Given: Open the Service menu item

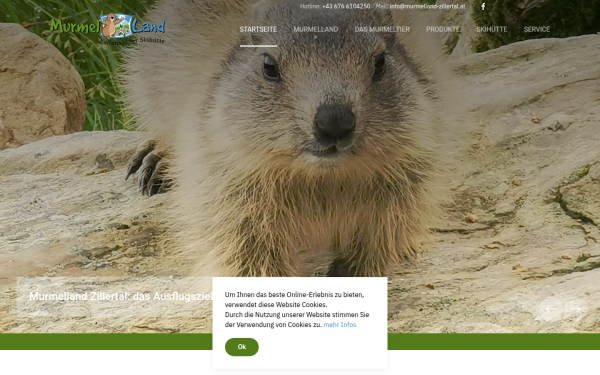Looking at the screenshot, I should point(537,29).
